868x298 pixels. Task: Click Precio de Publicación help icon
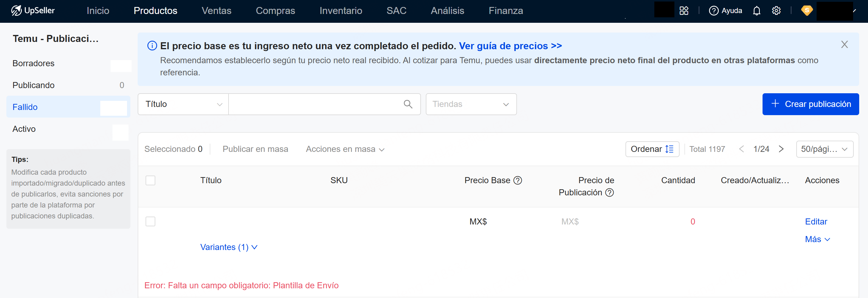(x=609, y=193)
